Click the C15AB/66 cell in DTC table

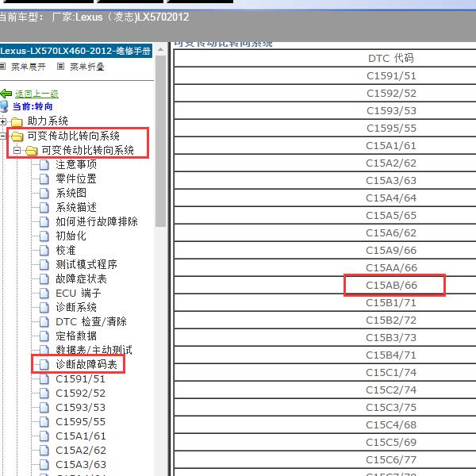pos(391,285)
